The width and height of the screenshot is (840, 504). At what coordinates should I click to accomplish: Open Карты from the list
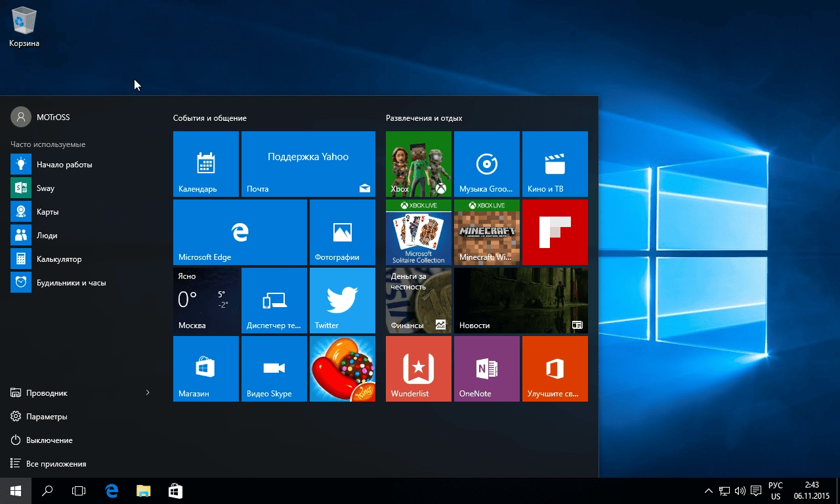pyautogui.click(x=81, y=212)
